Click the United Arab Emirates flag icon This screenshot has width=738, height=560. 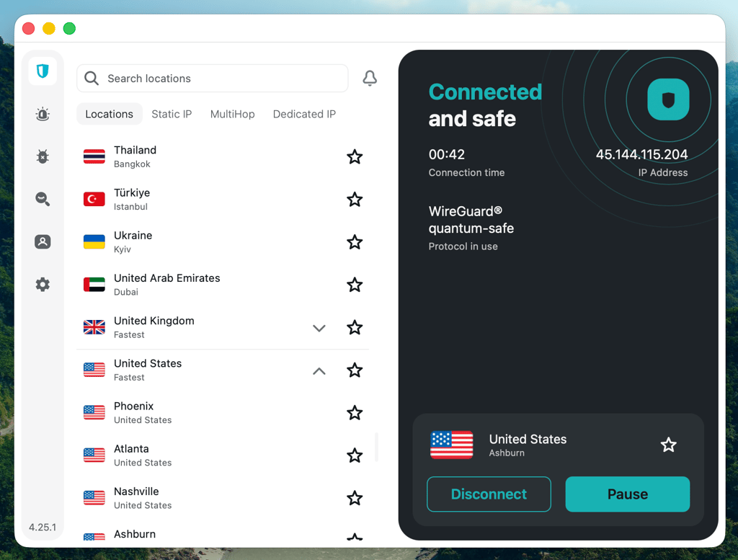[94, 284]
